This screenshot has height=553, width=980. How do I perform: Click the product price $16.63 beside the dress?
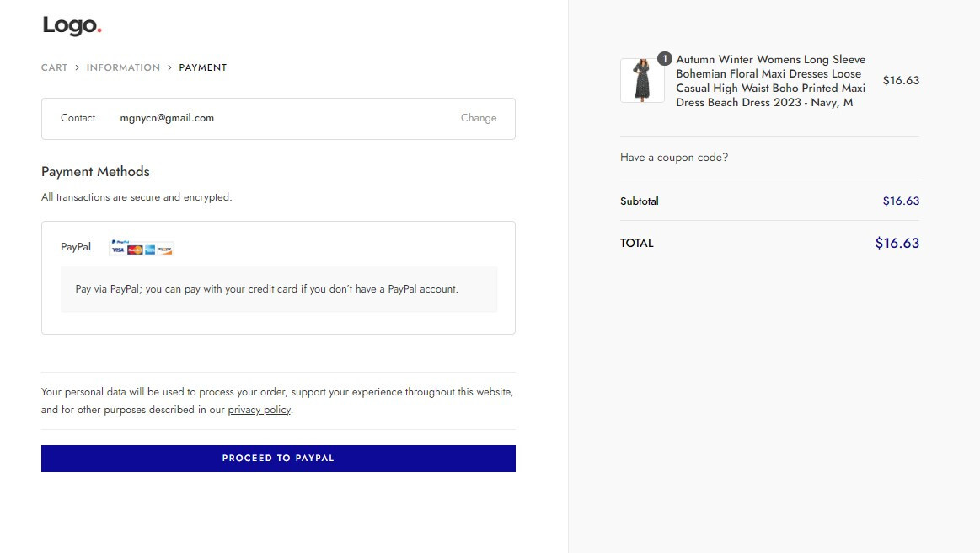coord(901,80)
